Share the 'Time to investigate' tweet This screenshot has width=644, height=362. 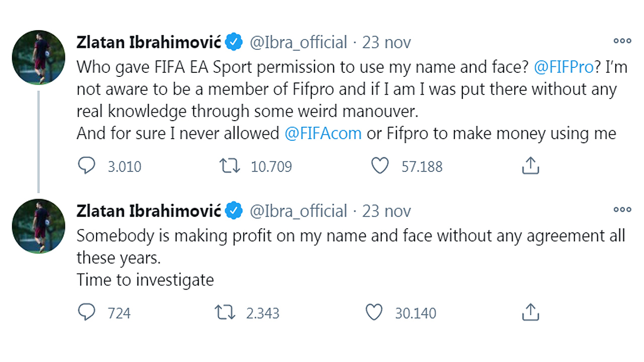530,313
